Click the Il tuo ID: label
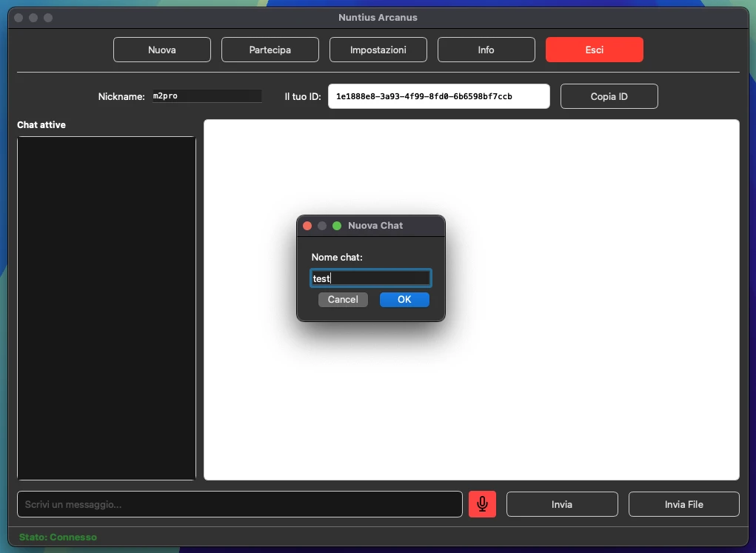The height and width of the screenshot is (553, 756). [x=303, y=96]
